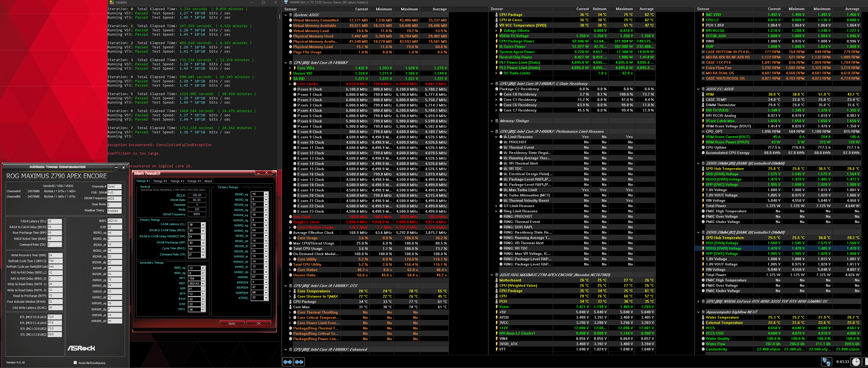Click the CPU Uptime circle icon
The width and height of the screenshot is (868, 368).
point(703,148)
